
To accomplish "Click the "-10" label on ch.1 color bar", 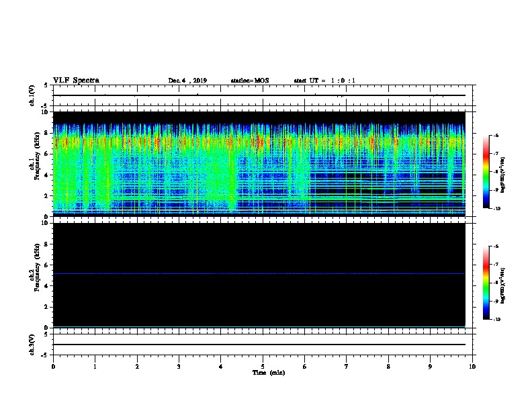I will coord(496,209).
